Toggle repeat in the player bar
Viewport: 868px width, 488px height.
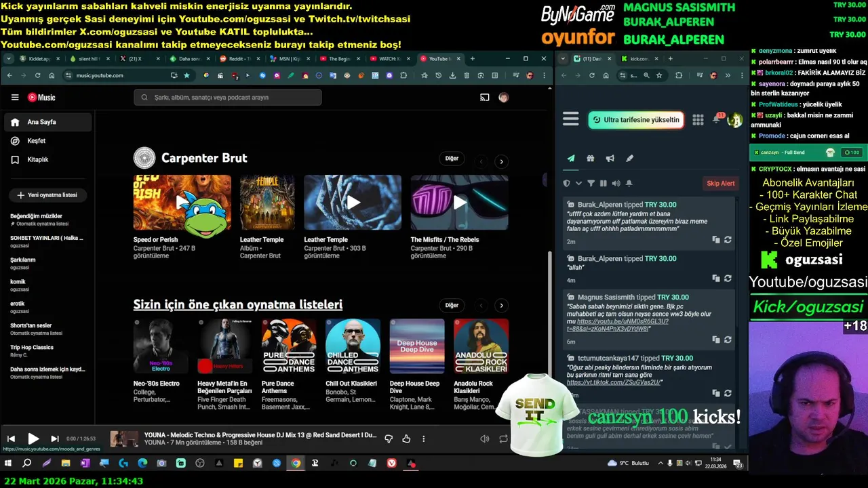click(503, 439)
